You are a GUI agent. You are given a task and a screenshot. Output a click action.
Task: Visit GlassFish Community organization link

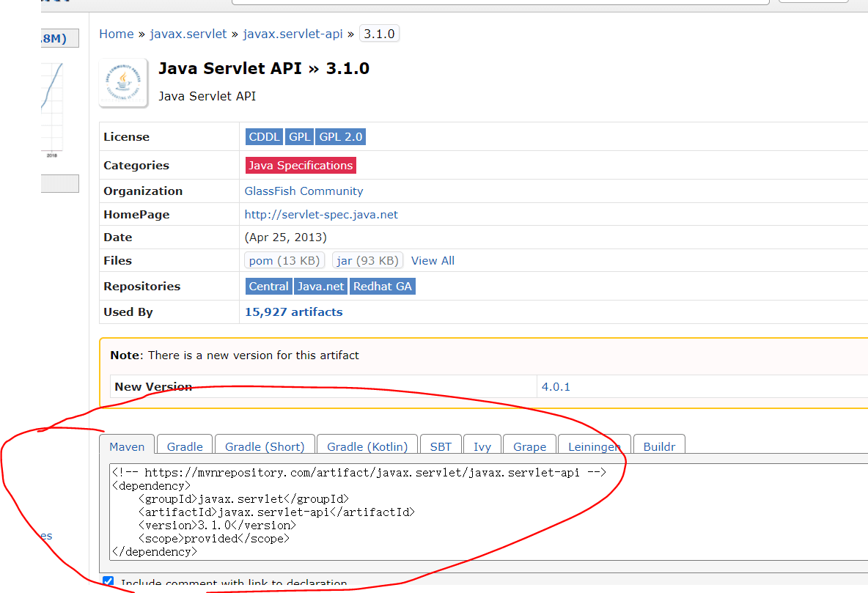click(x=304, y=191)
